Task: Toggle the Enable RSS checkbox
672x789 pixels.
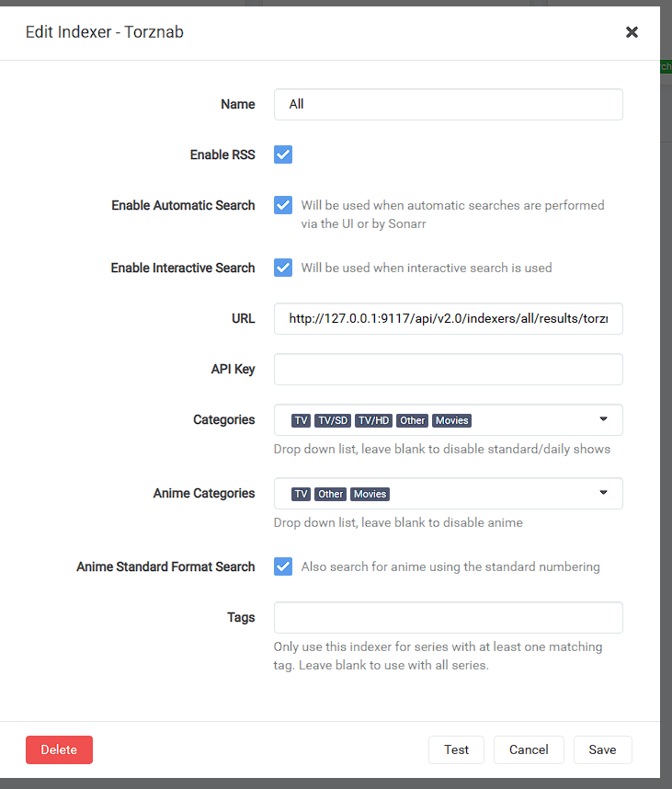Action: click(x=283, y=154)
